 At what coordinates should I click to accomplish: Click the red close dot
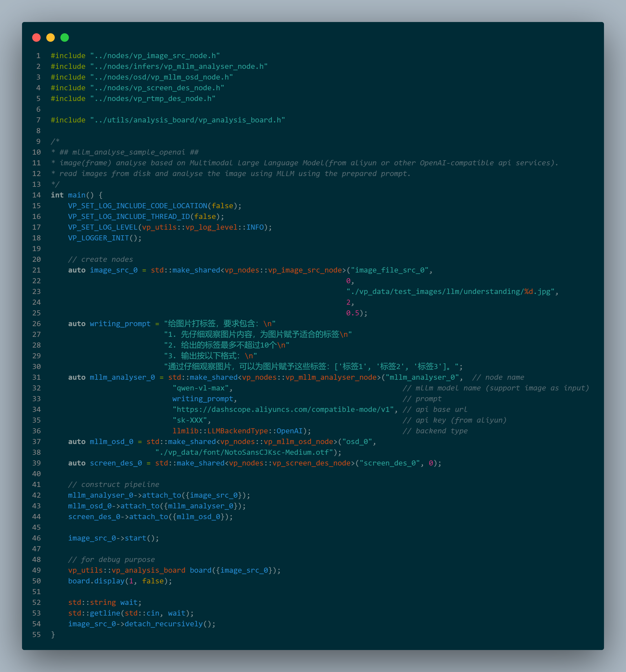(x=36, y=38)
